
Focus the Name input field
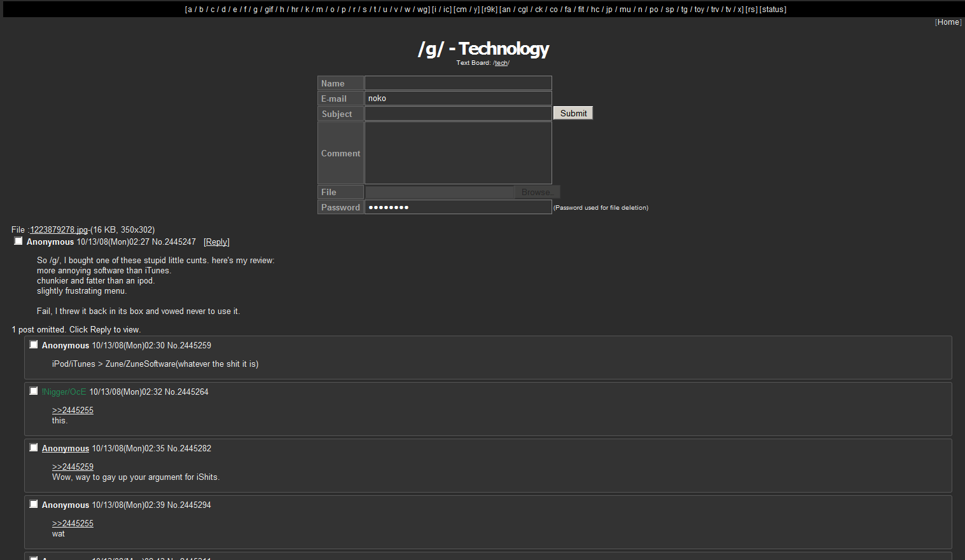pyautogui.click(x=458, y=83)
